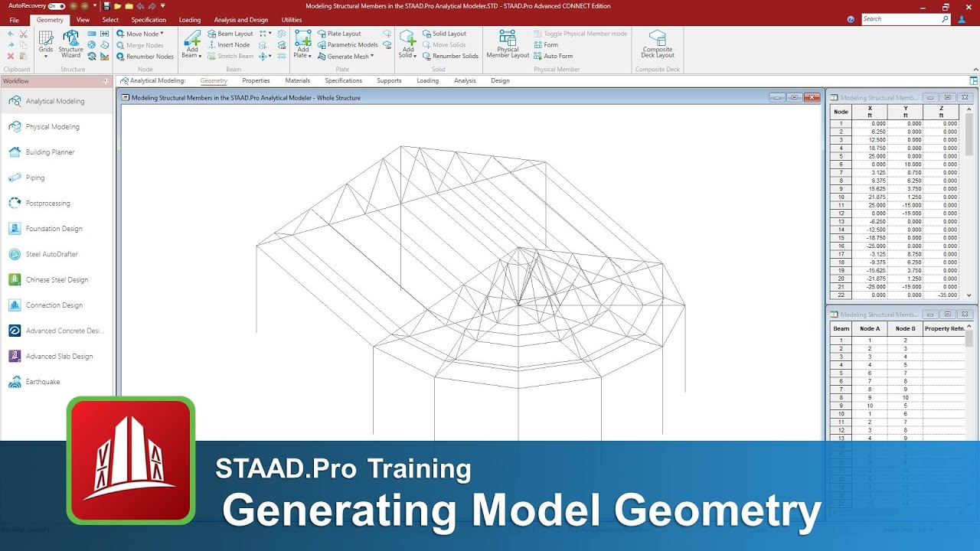This screenshot has width=980, height=551.
Task: Open Postprocessing workflow
Action: pyautogui.click(x=57, y=203)
